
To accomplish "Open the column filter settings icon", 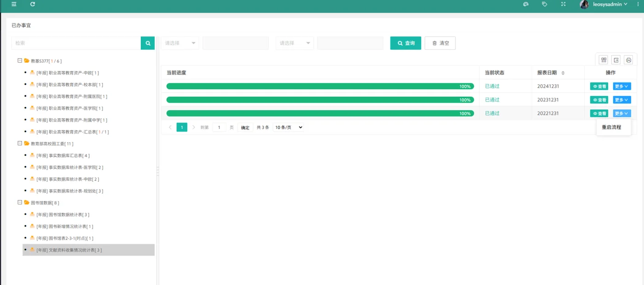I will click(x=604, y=60).
